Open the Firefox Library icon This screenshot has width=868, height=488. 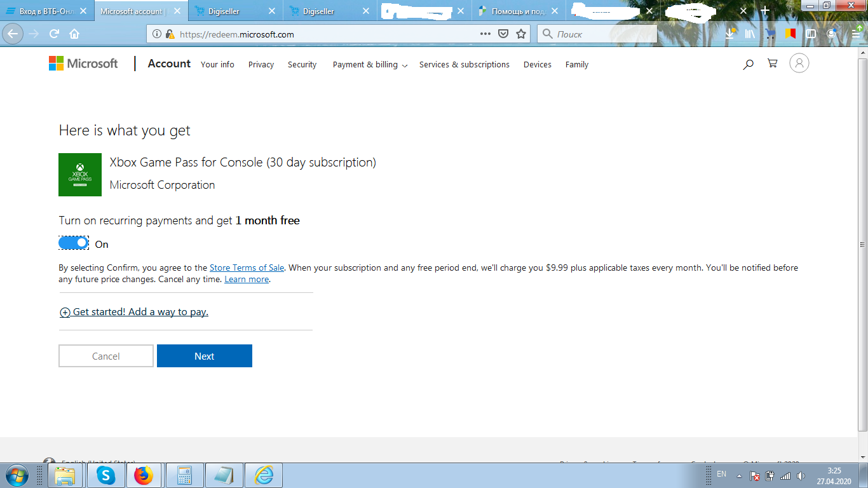tap(750, 34)
